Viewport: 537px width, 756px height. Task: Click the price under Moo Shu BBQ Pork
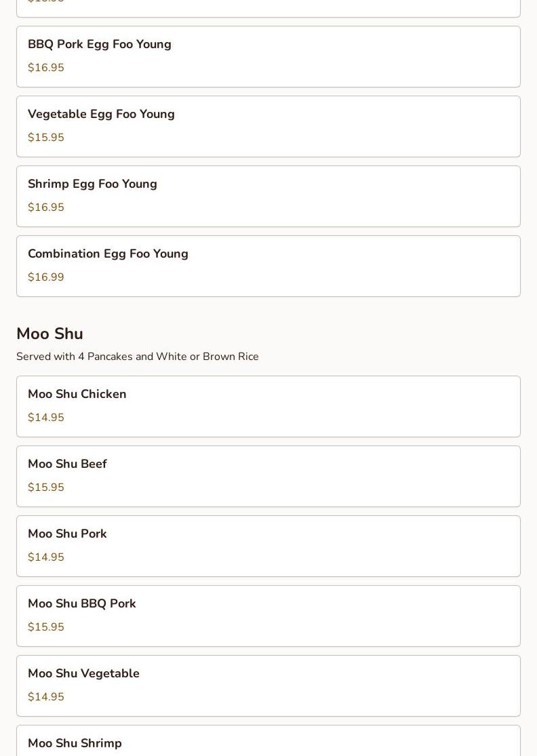[x=46, y=627]
